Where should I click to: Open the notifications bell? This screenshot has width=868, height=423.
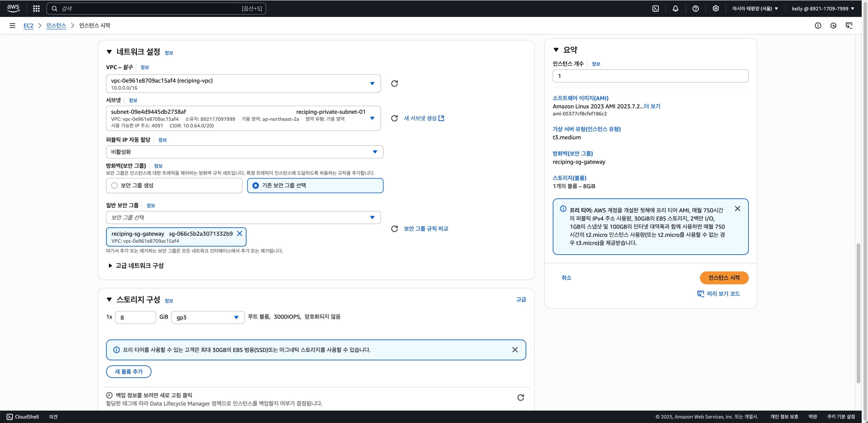(x=675, y=8)
